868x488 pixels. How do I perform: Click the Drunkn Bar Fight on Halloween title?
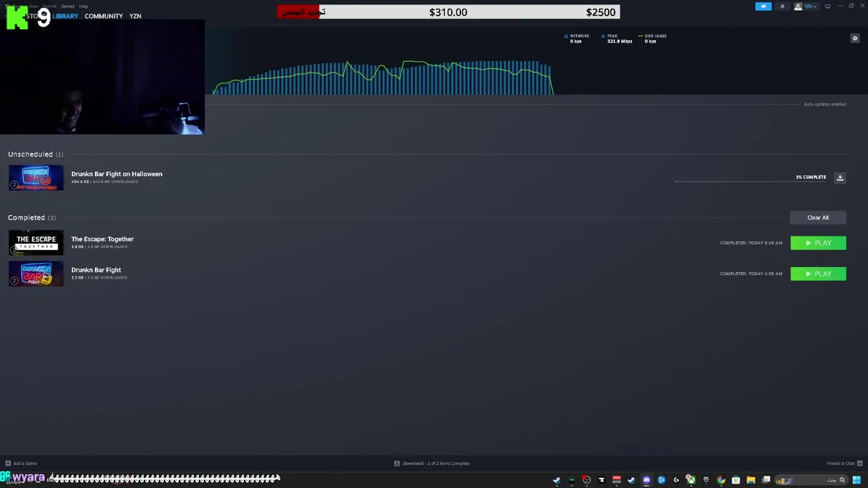117,174
